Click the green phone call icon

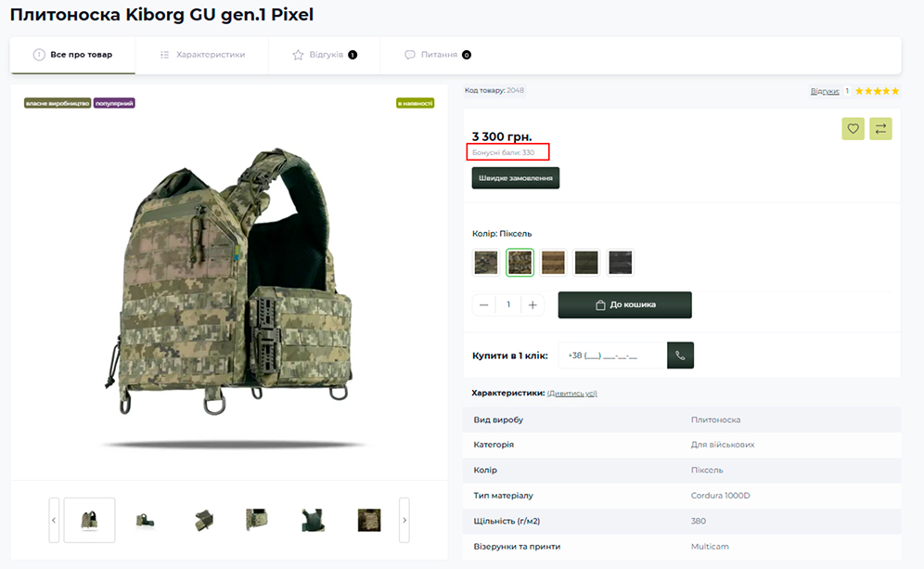click(680, 356)
